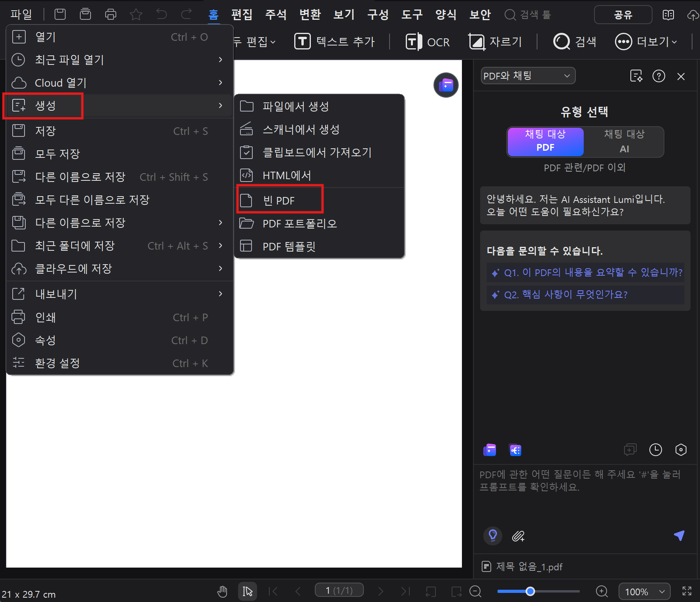Expand 내보내기 export submenu

119,294
